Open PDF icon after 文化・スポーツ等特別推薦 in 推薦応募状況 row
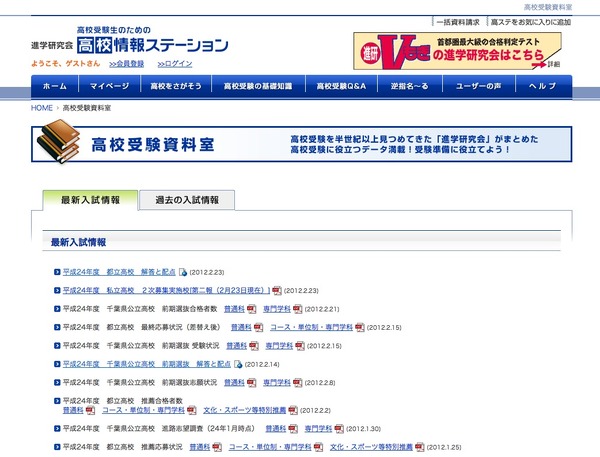This screenshot has width=600, height=457. click(420, 447)
